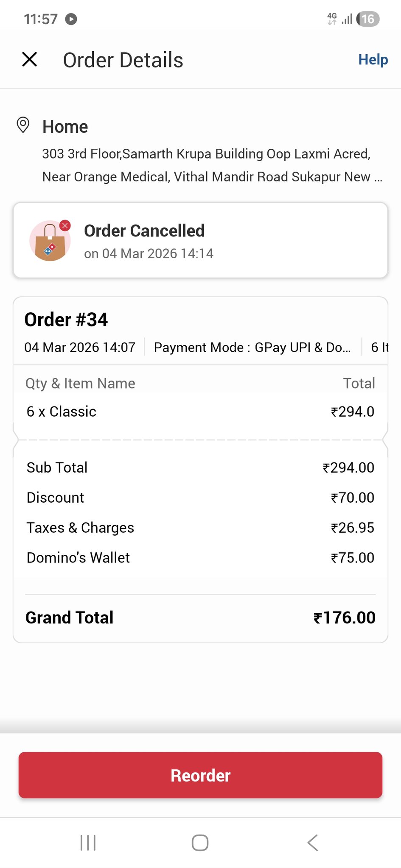
Task: Tap the Domino's Wallet ₹75.00 row
Action: (200, 558)
